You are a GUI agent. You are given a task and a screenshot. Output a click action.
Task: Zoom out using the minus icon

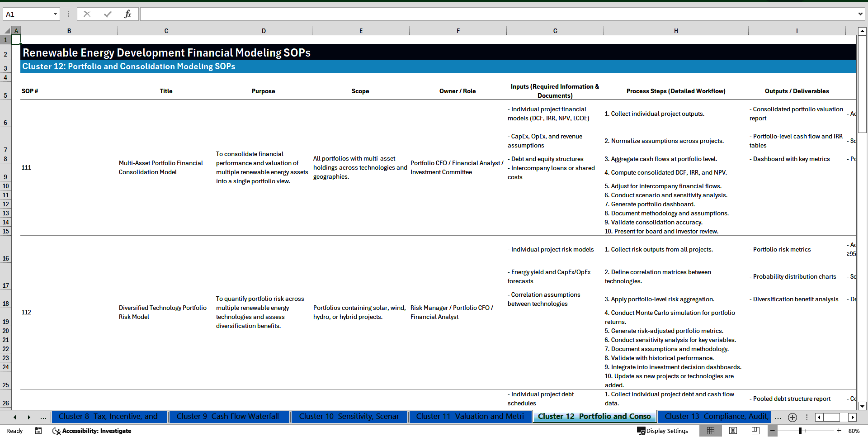click(773, 431)
